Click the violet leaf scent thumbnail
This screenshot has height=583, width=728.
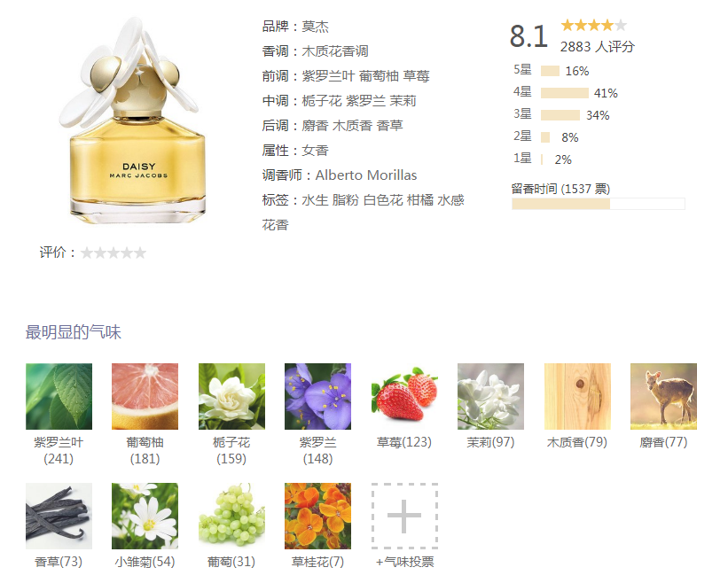tap(59, 396)
